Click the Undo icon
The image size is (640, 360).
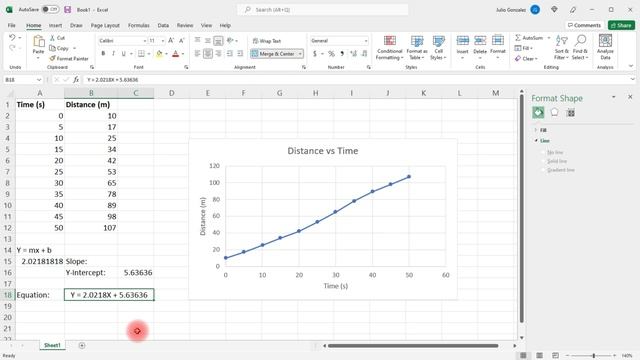(12, 38)
